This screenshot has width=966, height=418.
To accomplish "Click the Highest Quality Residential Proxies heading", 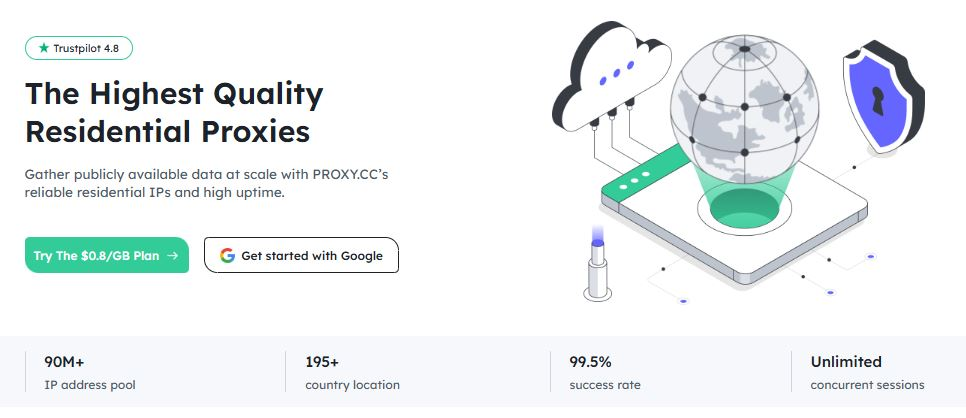I will 174,113.
